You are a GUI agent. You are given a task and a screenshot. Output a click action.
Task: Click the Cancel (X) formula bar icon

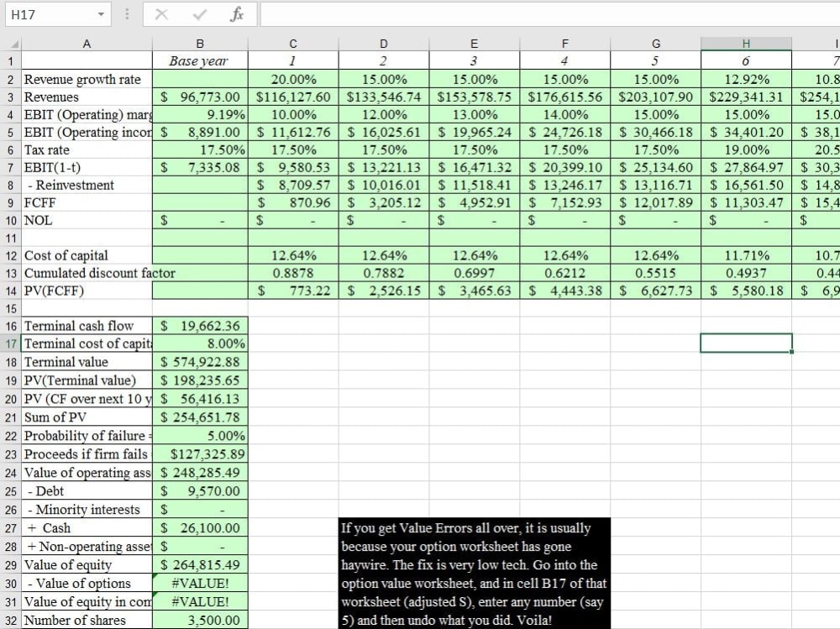tap(161, 14)
